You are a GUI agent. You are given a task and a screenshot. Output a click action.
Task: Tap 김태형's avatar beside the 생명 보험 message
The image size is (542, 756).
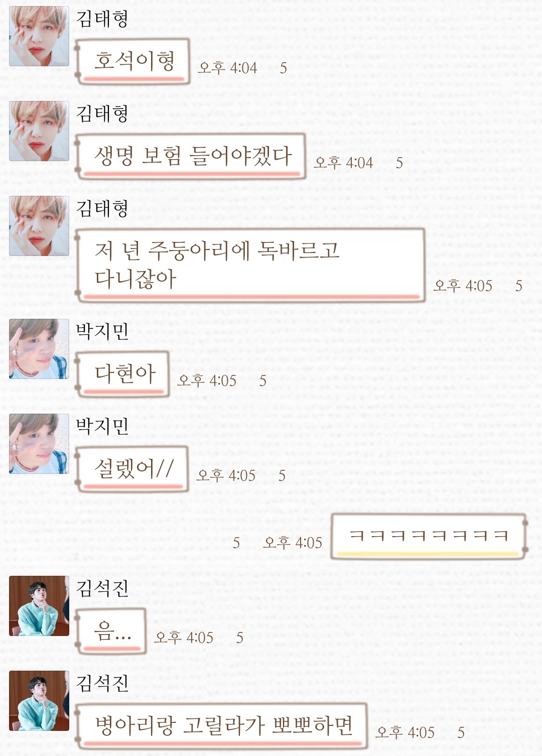[39, 131]
